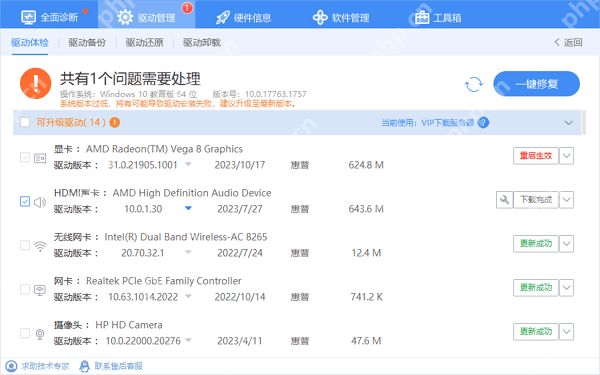Image resolution: width=600 pixels, height=375 pixels.
Task: Open the 全面诊断 tab
Action: 49,17
